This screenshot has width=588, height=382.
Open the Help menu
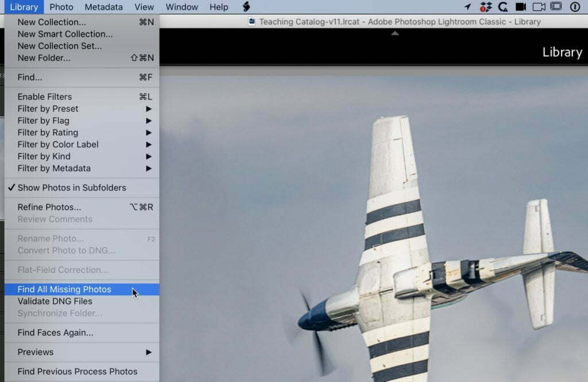coord(219,7)
